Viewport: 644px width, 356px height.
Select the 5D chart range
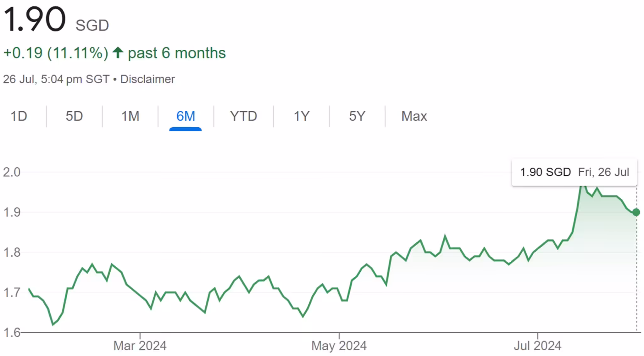click(74, 116)
